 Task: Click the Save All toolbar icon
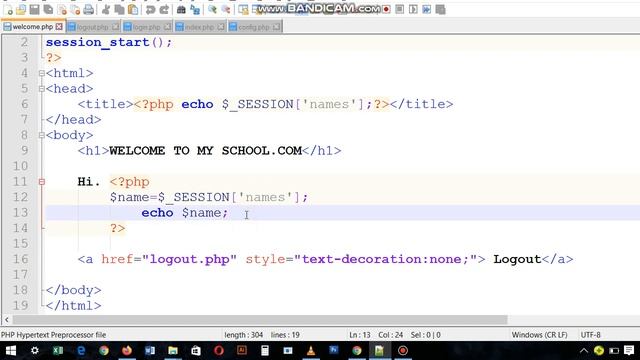tap(48, 9)
